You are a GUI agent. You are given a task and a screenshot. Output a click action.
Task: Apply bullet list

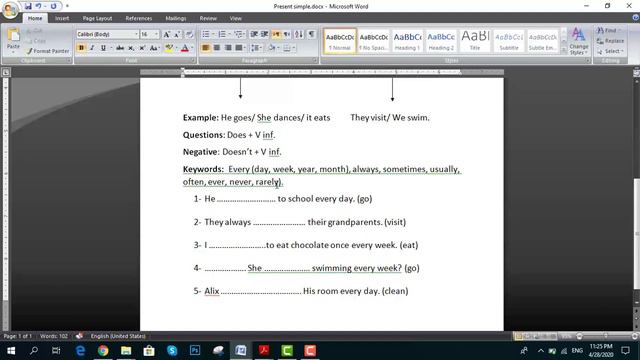pyautogui.click(x=206, y=34)
